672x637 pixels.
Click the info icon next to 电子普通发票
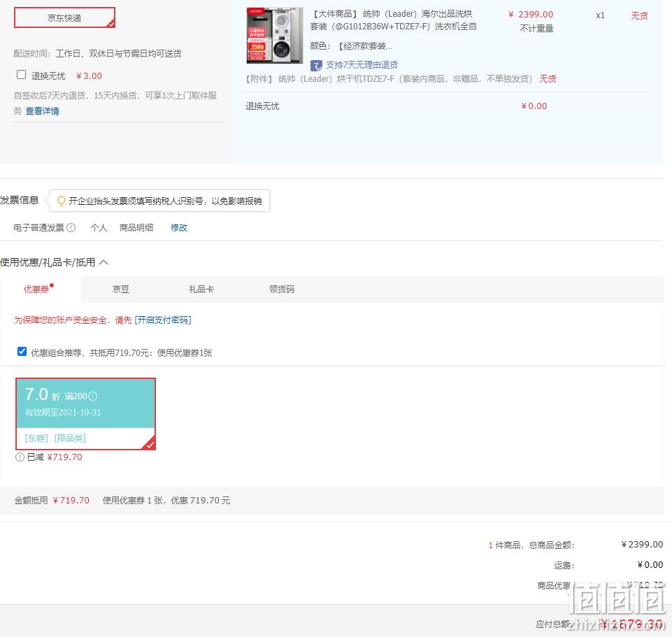tap(71, 228)
